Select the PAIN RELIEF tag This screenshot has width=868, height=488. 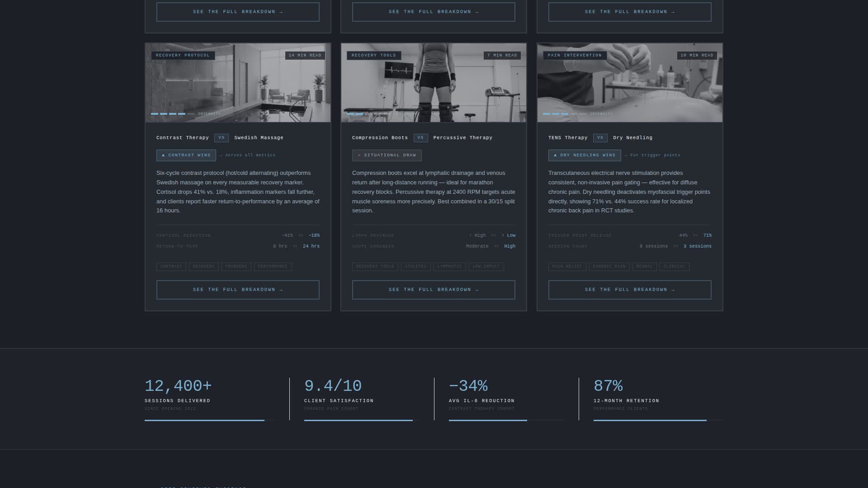coord(567,267)
